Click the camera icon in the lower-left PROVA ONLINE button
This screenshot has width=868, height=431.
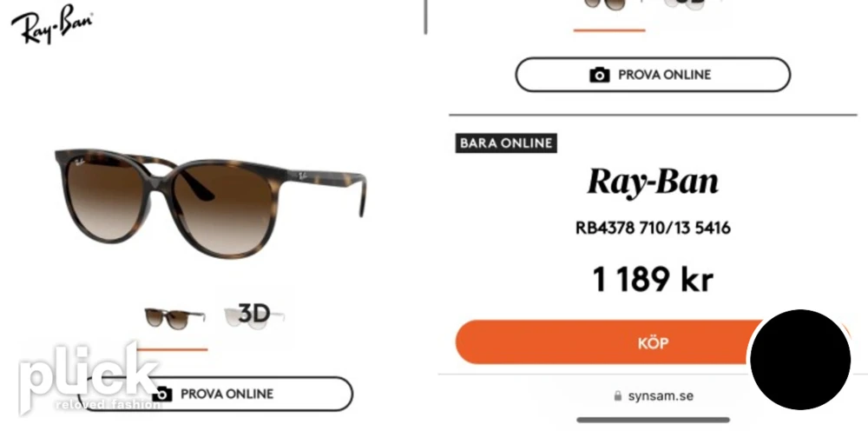[162, 394]
